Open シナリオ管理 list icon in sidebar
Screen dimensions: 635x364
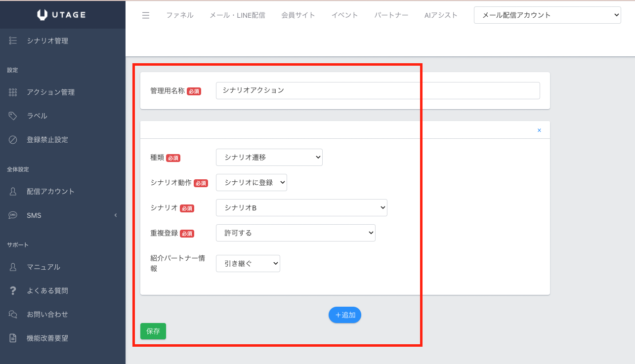click(x=13, y=41)
